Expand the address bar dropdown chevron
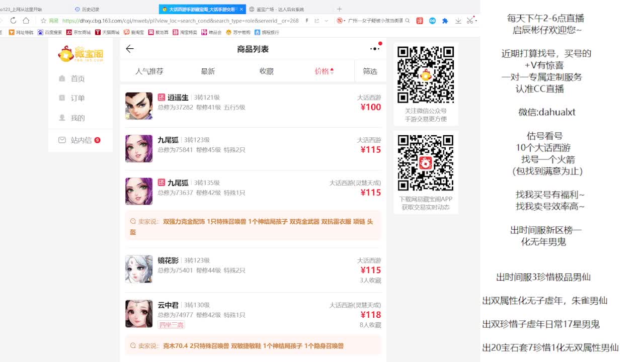The height and width of the screenshot is (362, 644). pos(327,21)
